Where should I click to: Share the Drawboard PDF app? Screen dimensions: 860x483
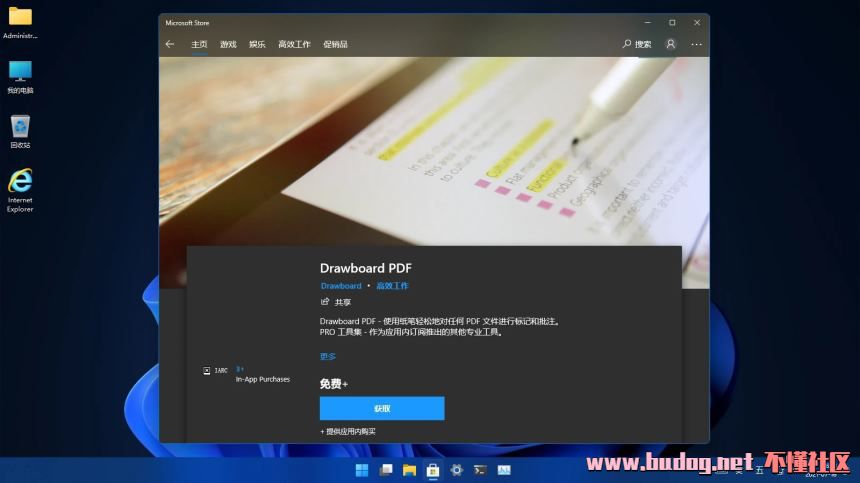336,302
